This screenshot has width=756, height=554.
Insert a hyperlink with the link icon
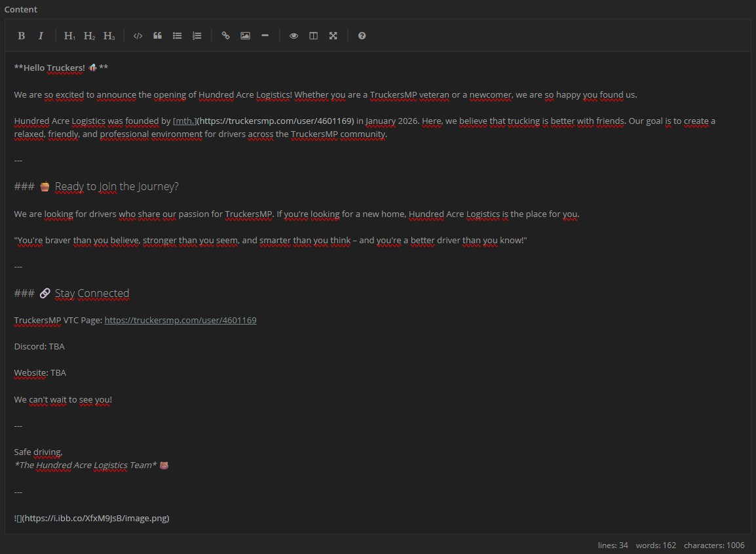click(x=225, y=35)
